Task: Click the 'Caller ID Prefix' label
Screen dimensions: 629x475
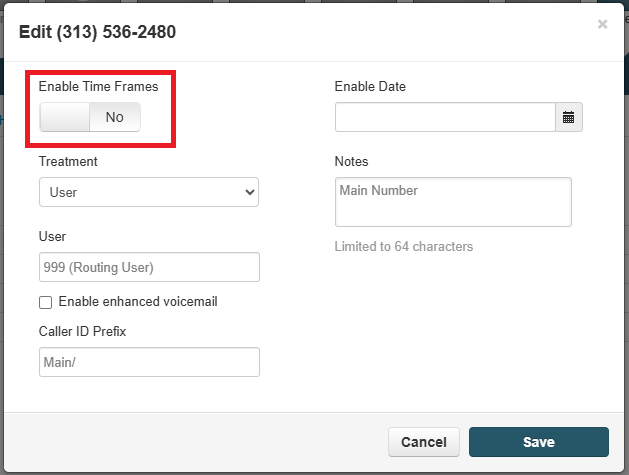Action: 82,331
